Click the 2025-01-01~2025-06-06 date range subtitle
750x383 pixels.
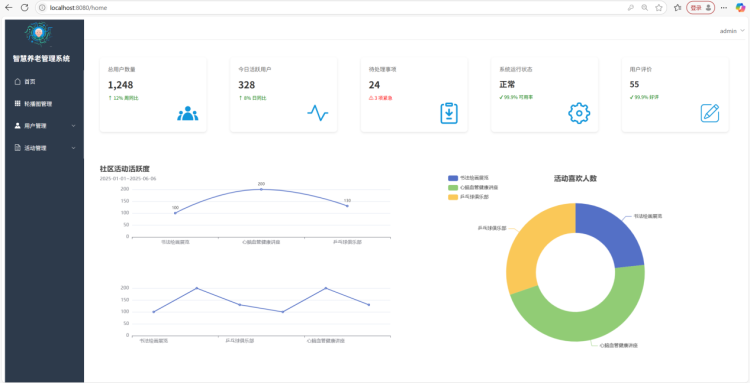click(128, 178)
